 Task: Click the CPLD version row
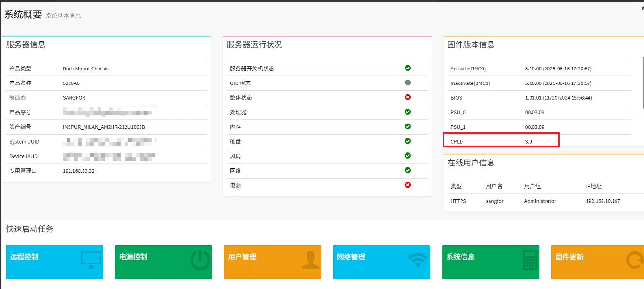tap(501, 142)
